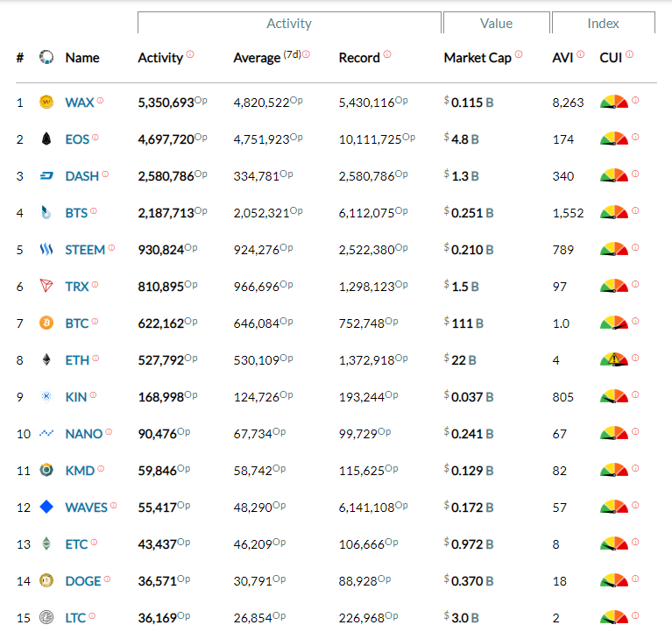This screenshot has width=672, height=632.
Task: Sort by the Average (7d) column header
Action: point(267,58)
